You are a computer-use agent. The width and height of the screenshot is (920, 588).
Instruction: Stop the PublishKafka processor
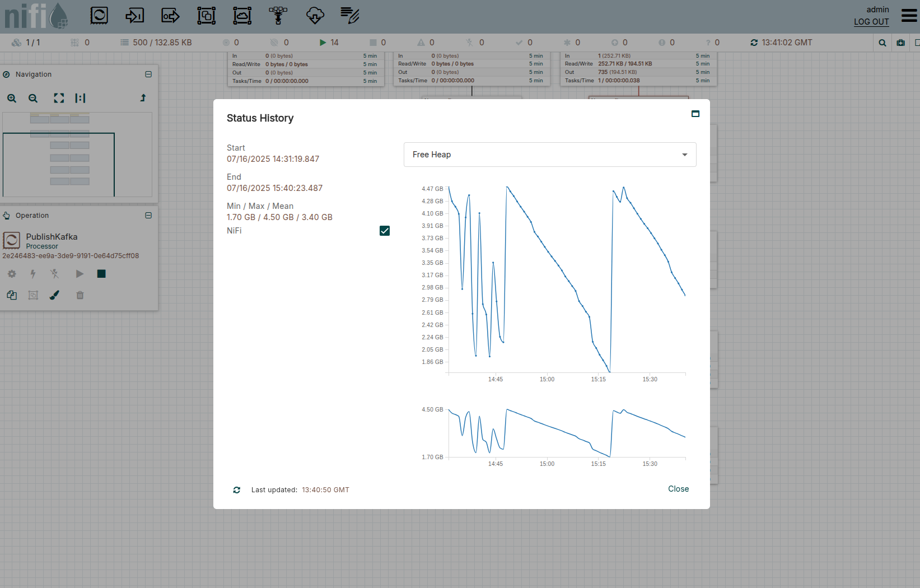click(x=101, y=274)
